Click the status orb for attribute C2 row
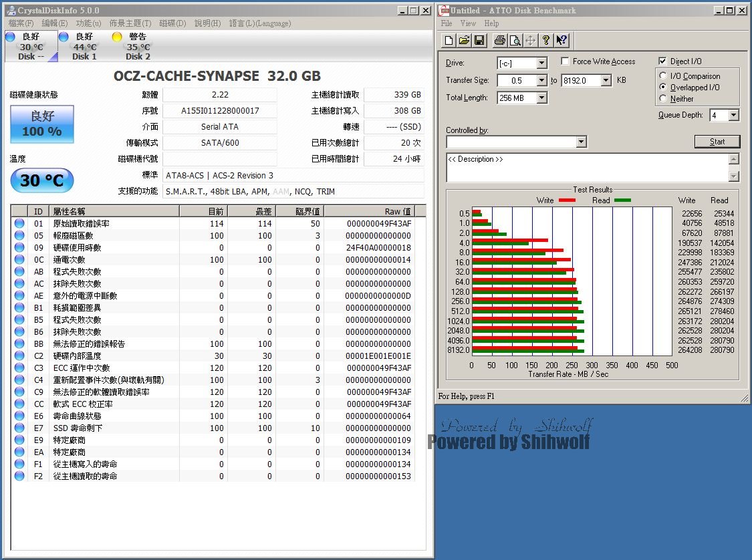The height and width of the screenshot is (560, 752). tap(19, 356)
